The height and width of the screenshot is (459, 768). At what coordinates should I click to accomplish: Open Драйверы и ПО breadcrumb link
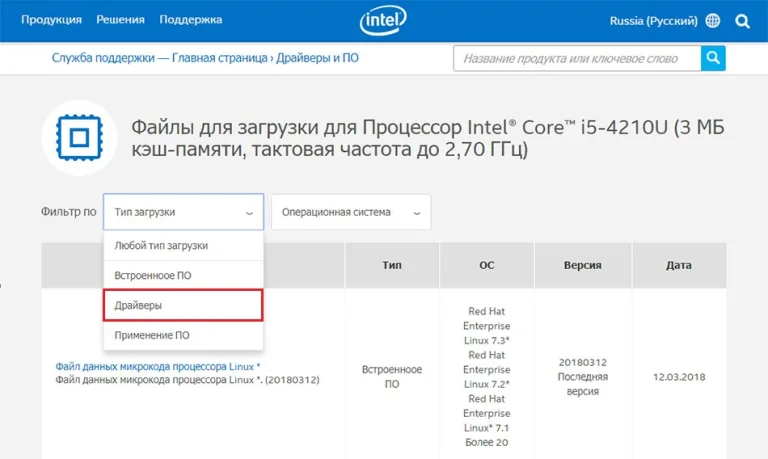tap(317, 58)
